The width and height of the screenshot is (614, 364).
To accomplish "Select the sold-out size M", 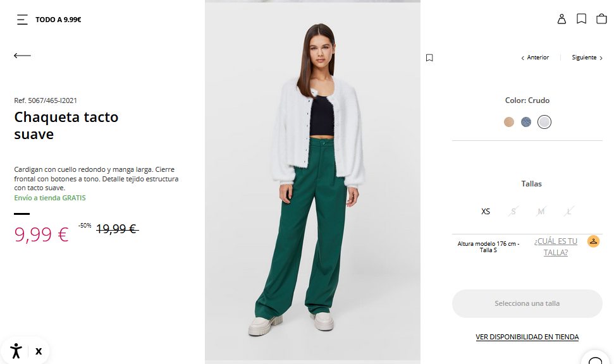I will click(x=541, y=211).
